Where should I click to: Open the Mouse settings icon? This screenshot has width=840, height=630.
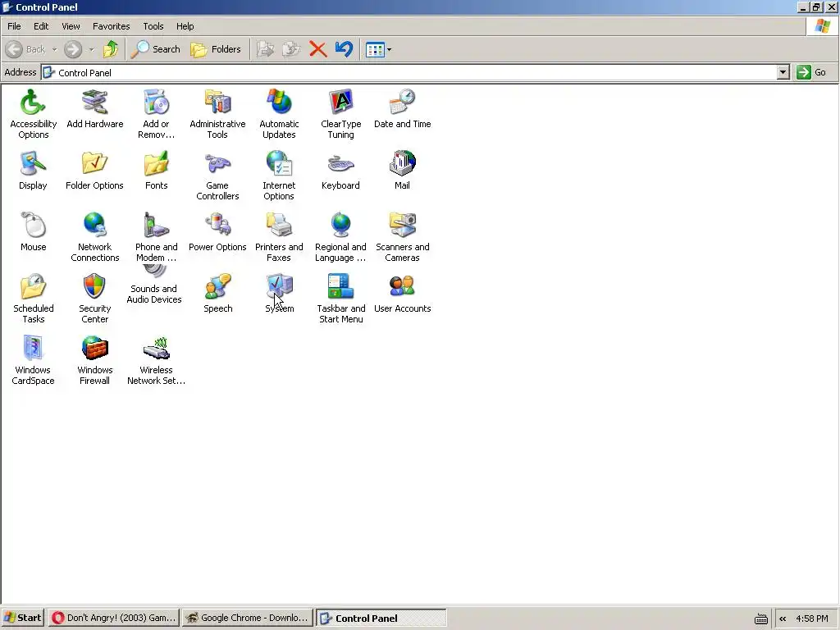click(33, 225)
